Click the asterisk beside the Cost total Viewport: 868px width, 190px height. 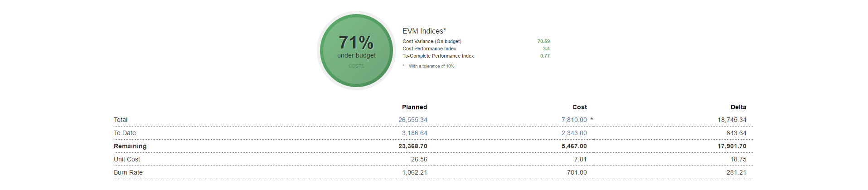click(x=592, y=120)
